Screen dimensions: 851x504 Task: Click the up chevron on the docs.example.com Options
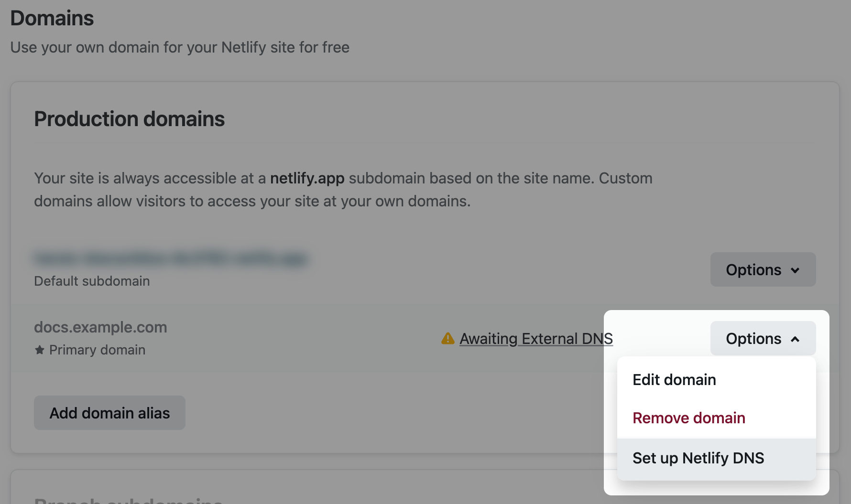point(795,339)
